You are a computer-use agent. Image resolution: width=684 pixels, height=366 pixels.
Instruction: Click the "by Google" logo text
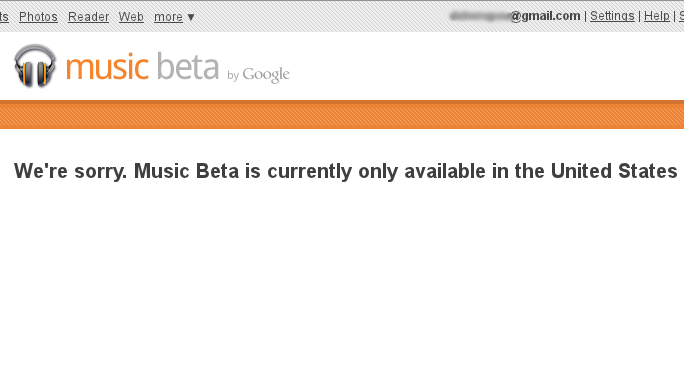coord(258,75)
